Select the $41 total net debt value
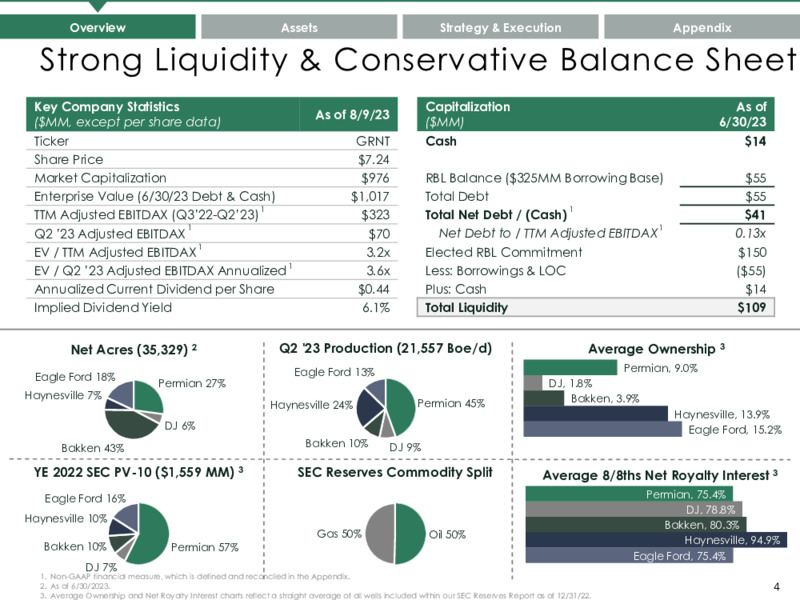This screenshot has width=800, height=600. point(755,215)
